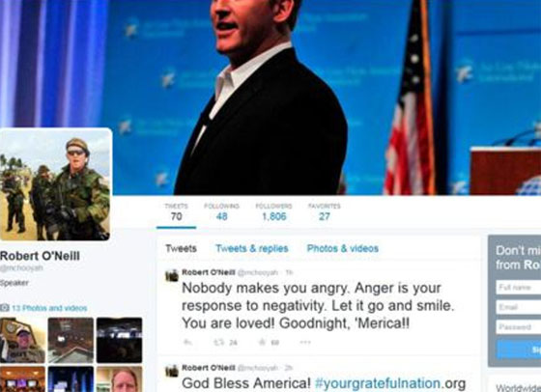Click the blue Sign up button

[x=519, y=350]
